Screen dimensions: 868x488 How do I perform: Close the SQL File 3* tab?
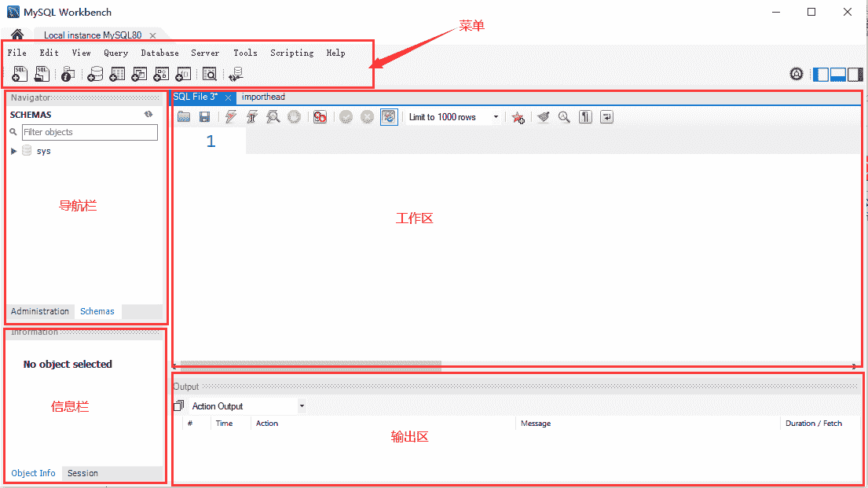[x=228, y=97]
